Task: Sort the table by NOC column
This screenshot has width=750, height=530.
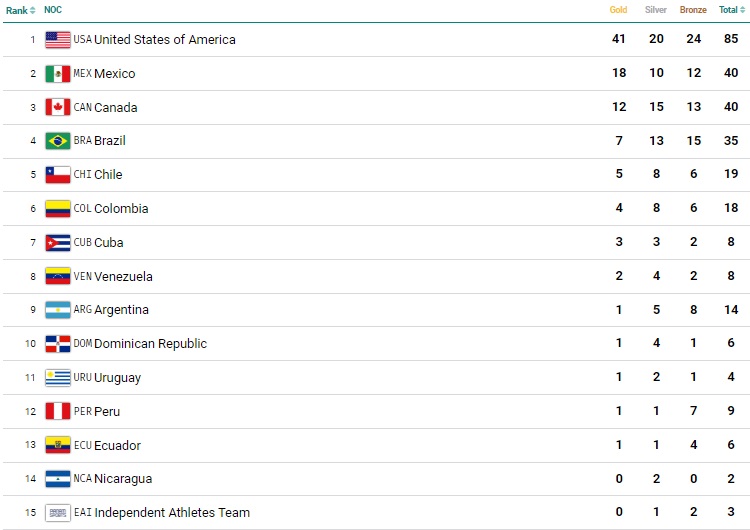Action: 53,10
